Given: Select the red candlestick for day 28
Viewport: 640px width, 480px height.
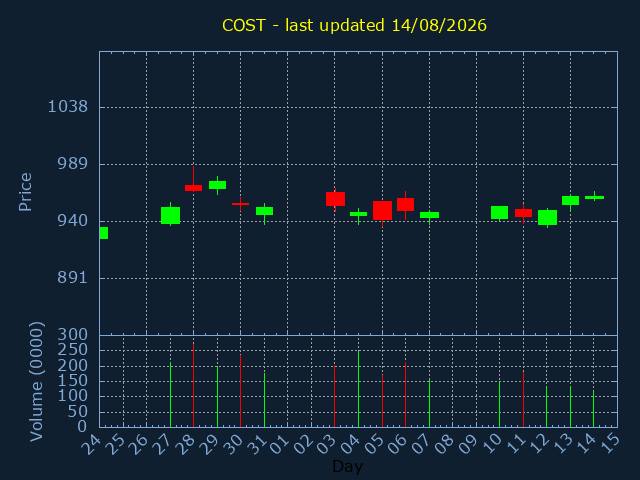Looking at the screenshot, I should pos(193,188).
